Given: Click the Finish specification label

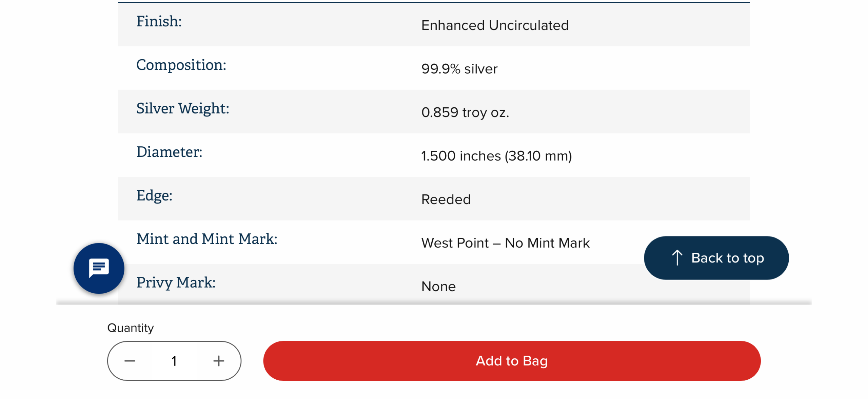Looking at the screenshot, I should click(159, 21).
